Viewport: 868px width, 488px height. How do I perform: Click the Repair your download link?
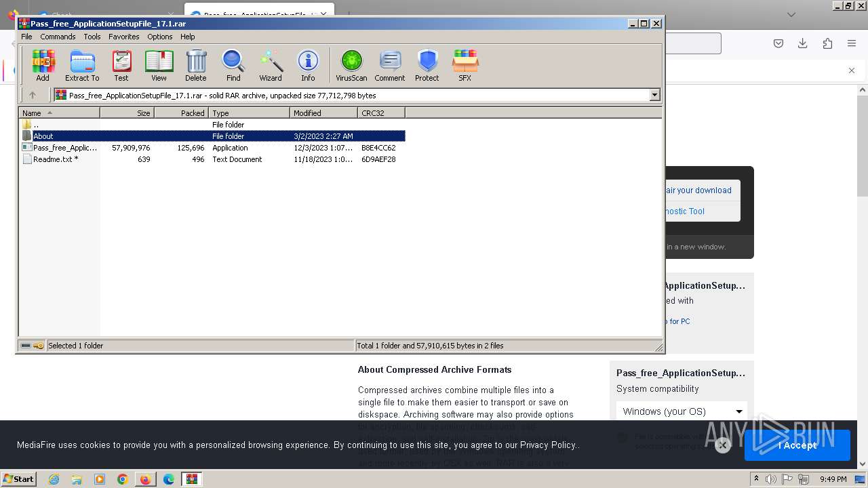[698, 190]
